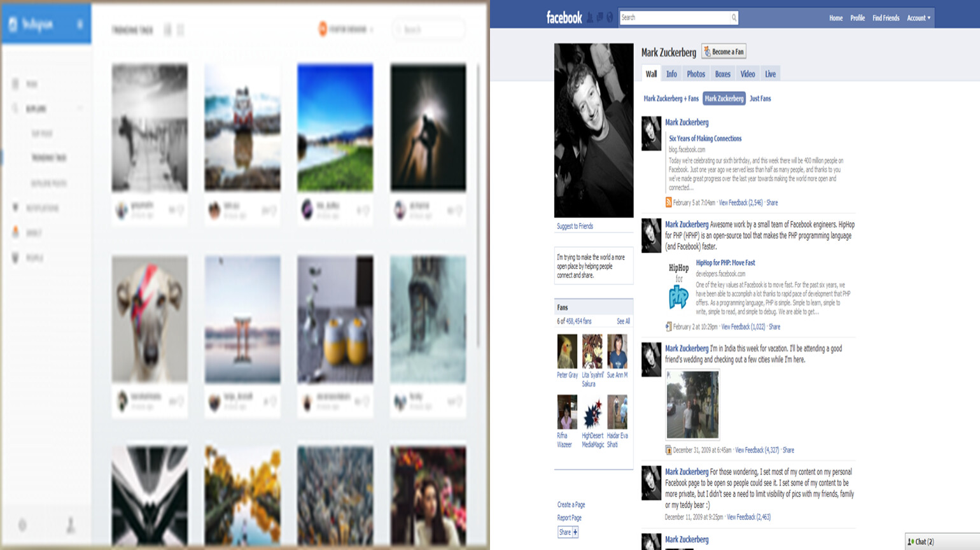The width and height of the screenshot is (980, 550).
Task: Open the friend requests icon beside facebook logo
Action: 589,18
